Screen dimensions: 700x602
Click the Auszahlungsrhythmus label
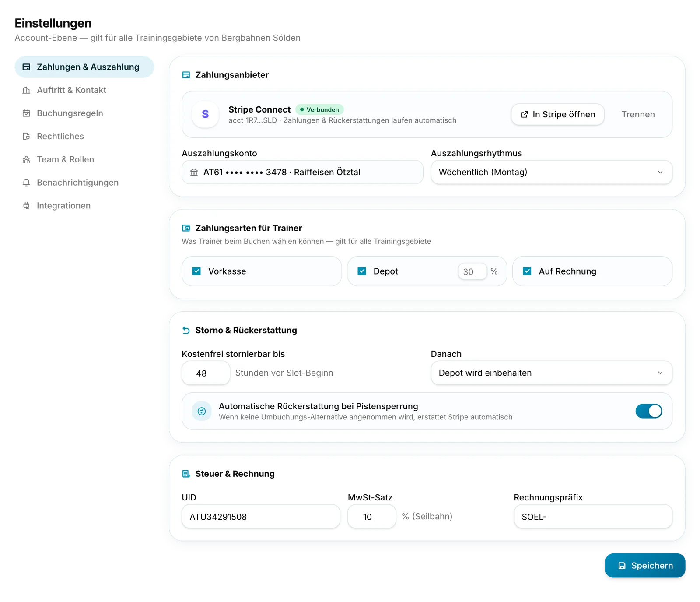coord(476,153)
